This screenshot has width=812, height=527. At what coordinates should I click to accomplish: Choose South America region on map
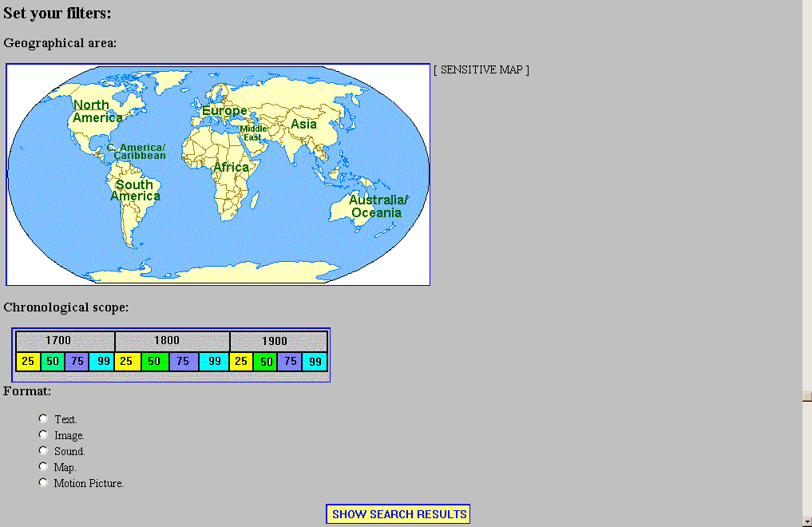[135, 190]
